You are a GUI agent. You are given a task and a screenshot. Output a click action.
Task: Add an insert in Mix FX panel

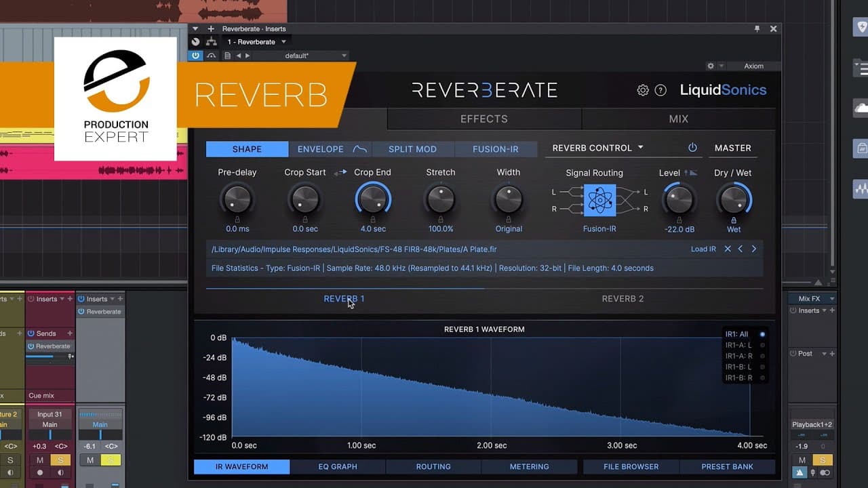pyautogui.click(x=831, y=310)
